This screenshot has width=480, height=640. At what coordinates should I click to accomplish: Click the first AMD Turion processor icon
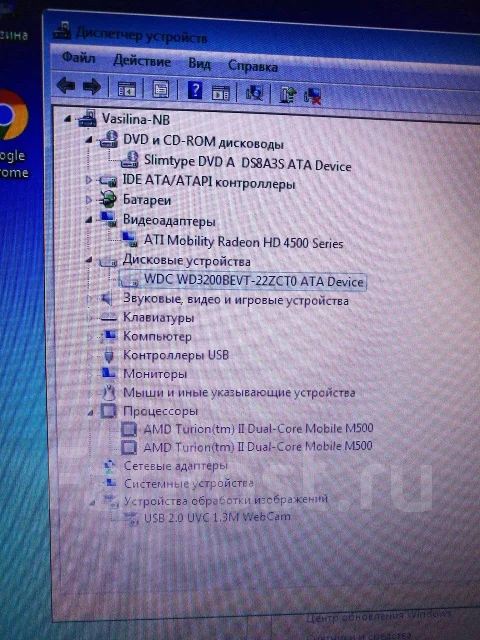(x=129, y=429)
